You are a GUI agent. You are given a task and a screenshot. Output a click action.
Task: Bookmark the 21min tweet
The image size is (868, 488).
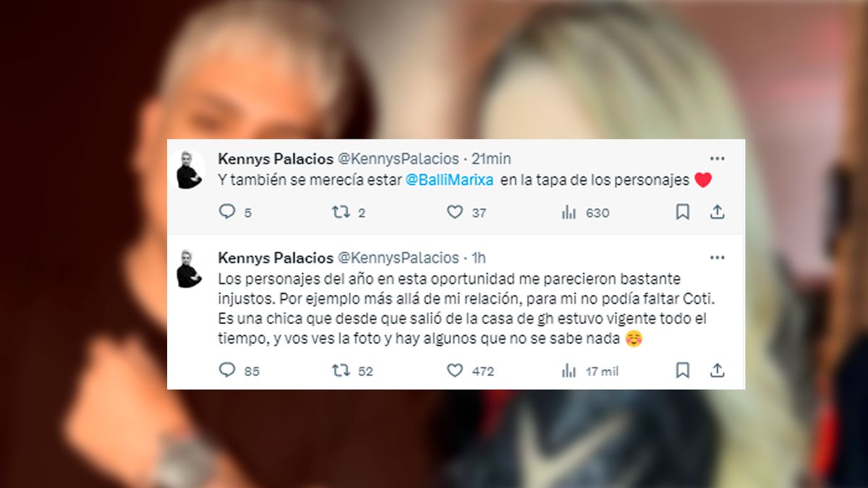click(682, 212)
